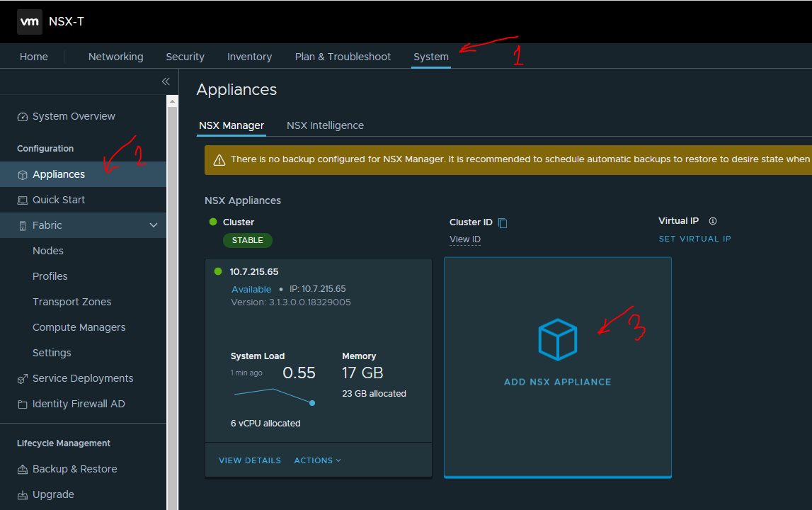Select the System tab
The height and width of the screenshot is (510, 812).
[x=431, y=57]
